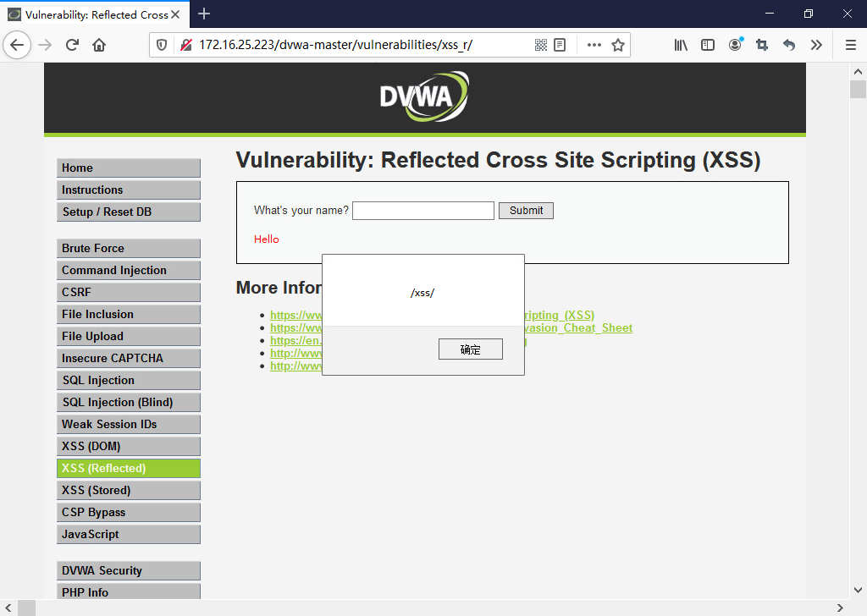
Task: Open CSP Bypass page
Action: pos(129,512)
